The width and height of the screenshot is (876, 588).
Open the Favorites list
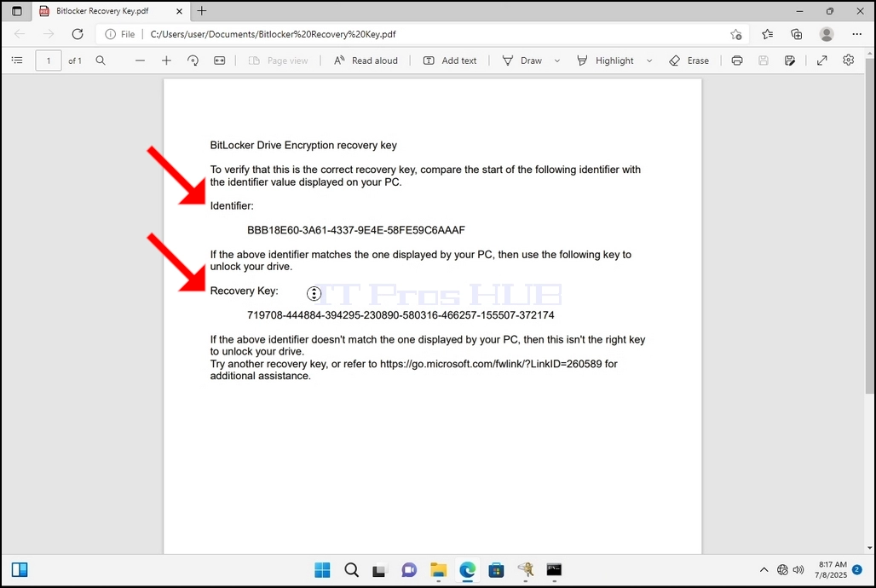pos(768,34)
